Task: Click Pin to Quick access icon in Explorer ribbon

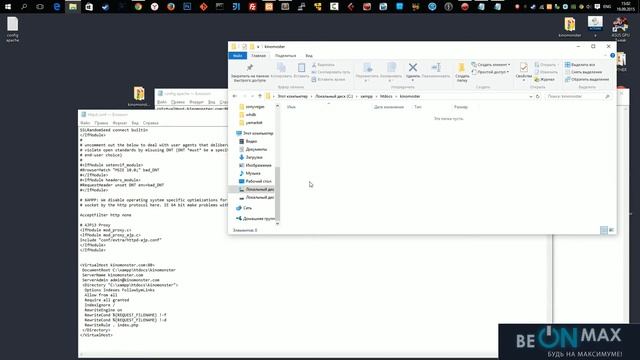Action: (250, 68)
